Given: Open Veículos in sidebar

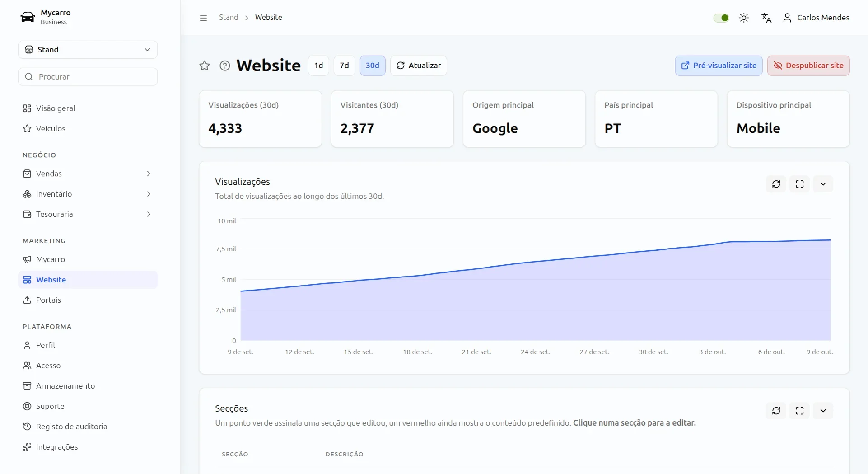Looking at the screenshot, I should pos(88,129).
